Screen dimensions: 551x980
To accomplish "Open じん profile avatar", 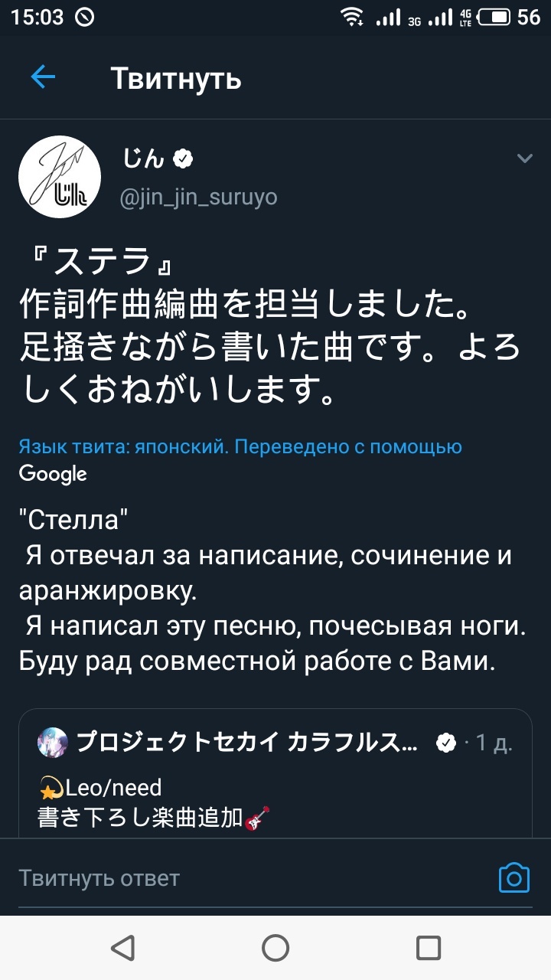I will pos(59,177).
